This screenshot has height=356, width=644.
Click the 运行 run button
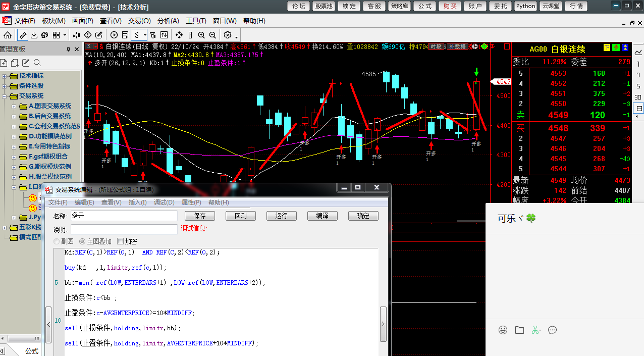[x=282, y=216]
